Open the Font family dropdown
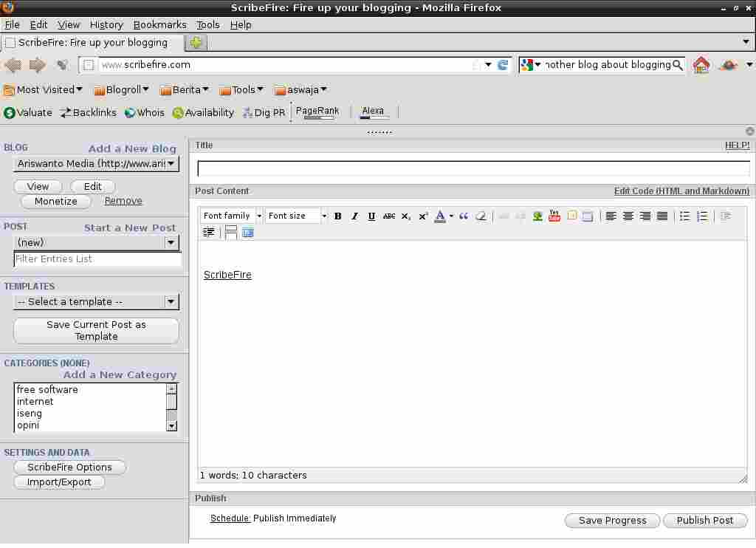Screen dimensions: 756x548 point(231,216)
